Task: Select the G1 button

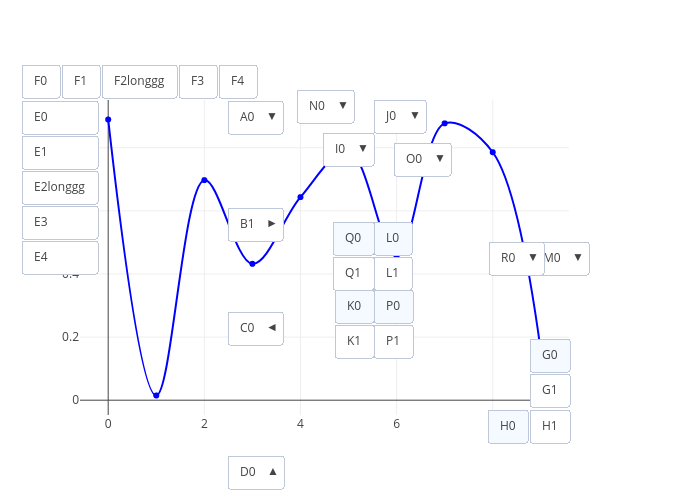Action: point(550,391)
